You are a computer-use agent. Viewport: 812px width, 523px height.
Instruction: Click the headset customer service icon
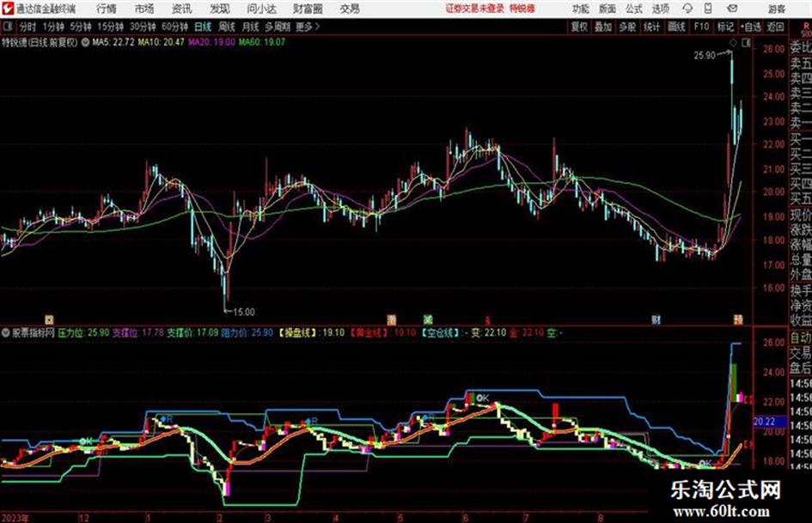(x=687, y=9)
